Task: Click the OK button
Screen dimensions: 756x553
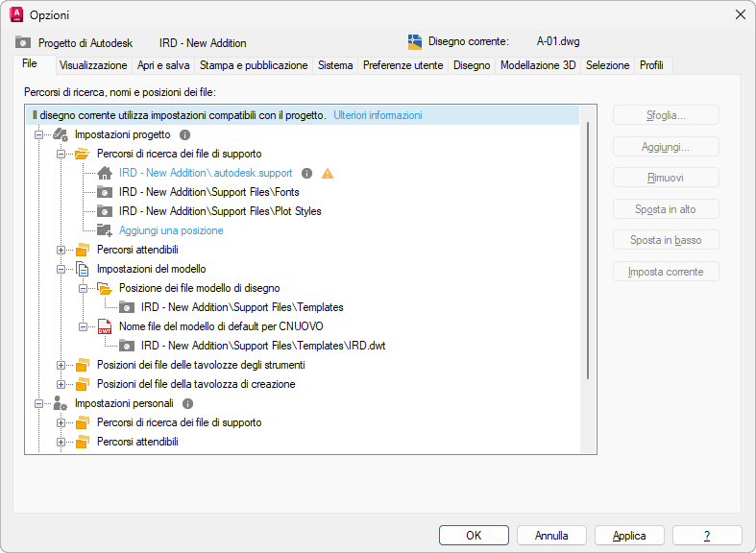Action: (474, 535)
